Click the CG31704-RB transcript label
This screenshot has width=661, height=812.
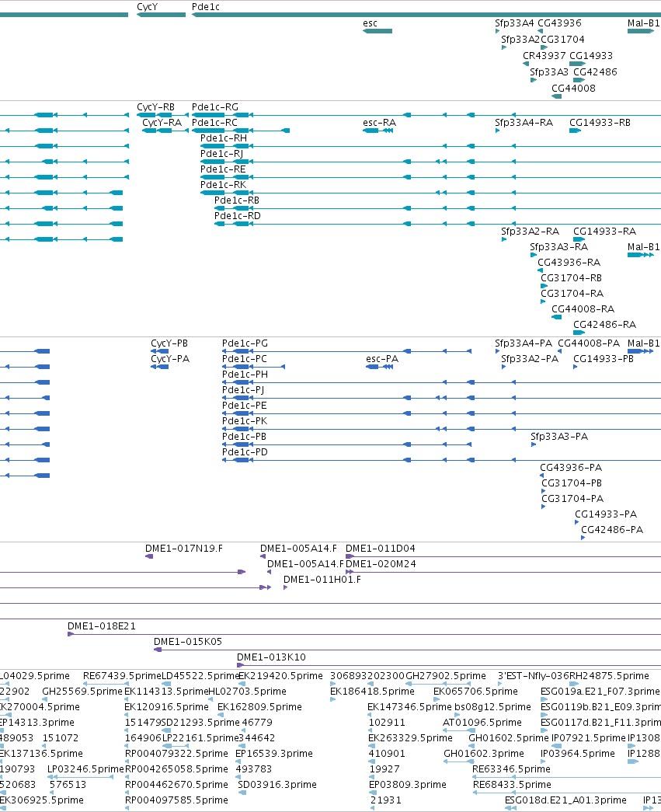572,277
